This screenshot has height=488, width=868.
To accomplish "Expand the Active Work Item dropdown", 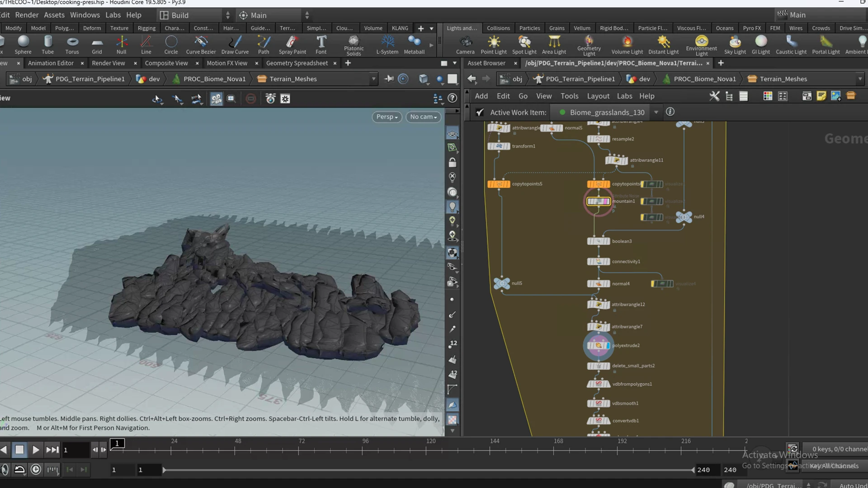I will [656, 112].
